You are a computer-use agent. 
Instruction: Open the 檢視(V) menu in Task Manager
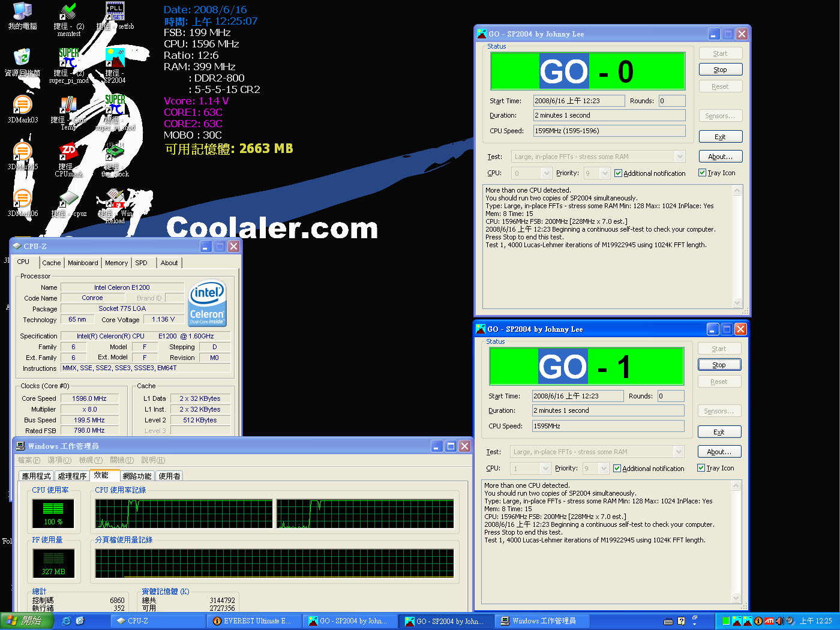pos(91,460)
